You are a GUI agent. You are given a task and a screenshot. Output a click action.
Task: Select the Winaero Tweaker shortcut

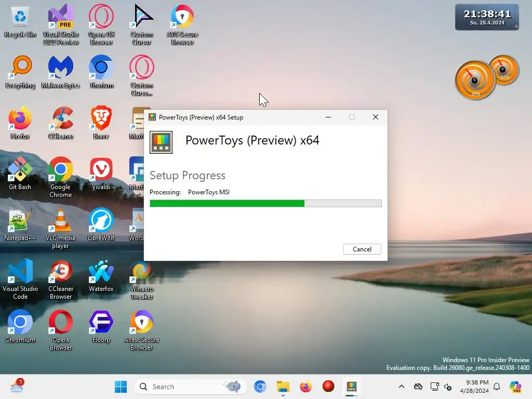(x=142, y=279)
